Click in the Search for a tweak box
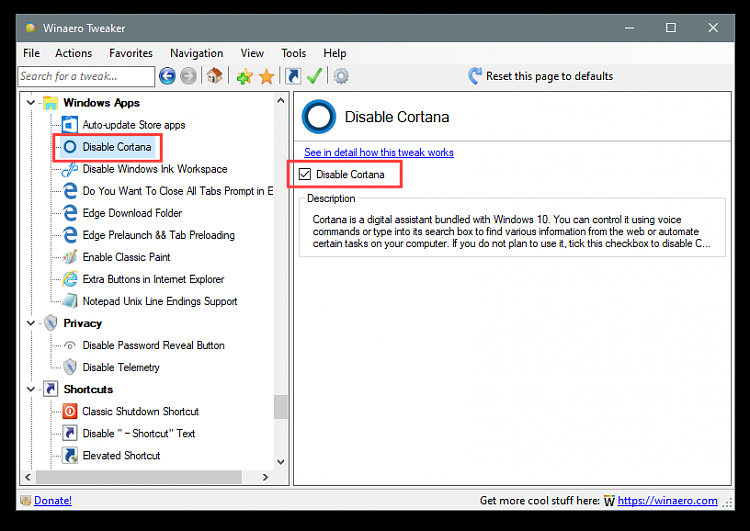The width and height of the screenshot is (750, 531). coord(87,77)
